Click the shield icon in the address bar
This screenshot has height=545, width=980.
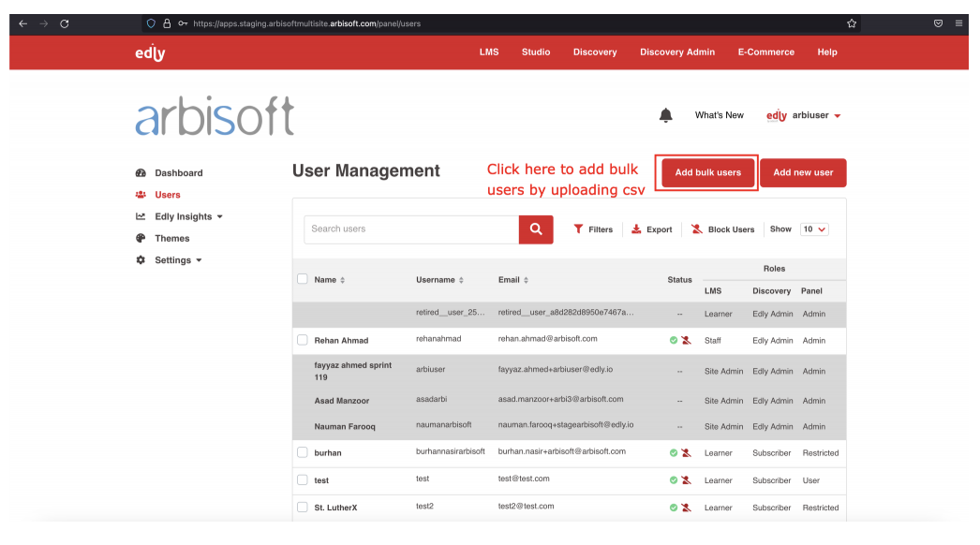[x=151, y=23]
